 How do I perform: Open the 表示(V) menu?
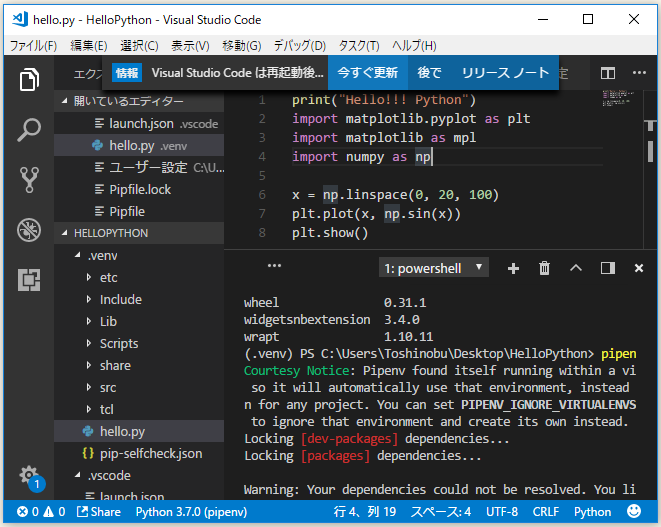click(x=190, y=45)
